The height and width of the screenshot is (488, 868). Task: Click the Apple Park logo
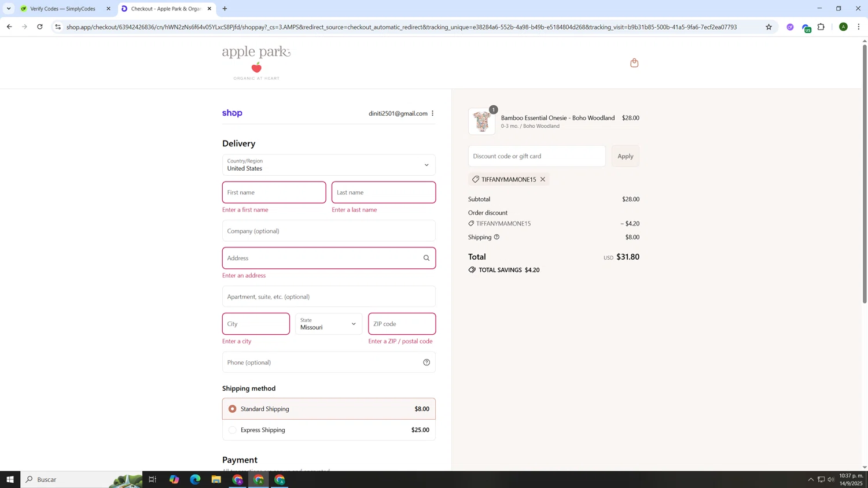coord(256,62)
